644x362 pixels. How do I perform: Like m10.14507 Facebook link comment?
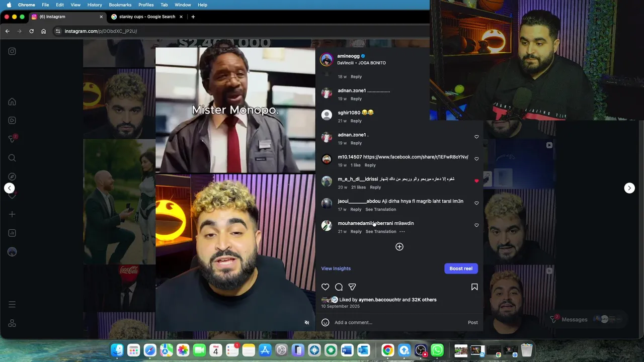click(476, 159)
